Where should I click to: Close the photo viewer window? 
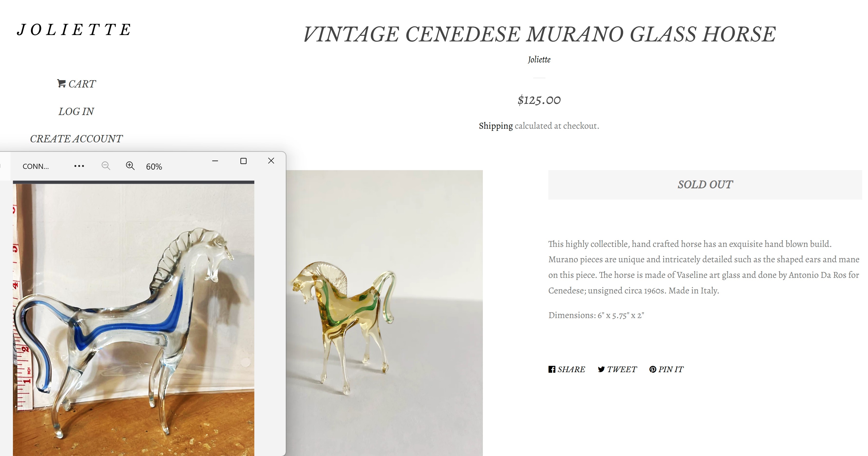[271, 161]
